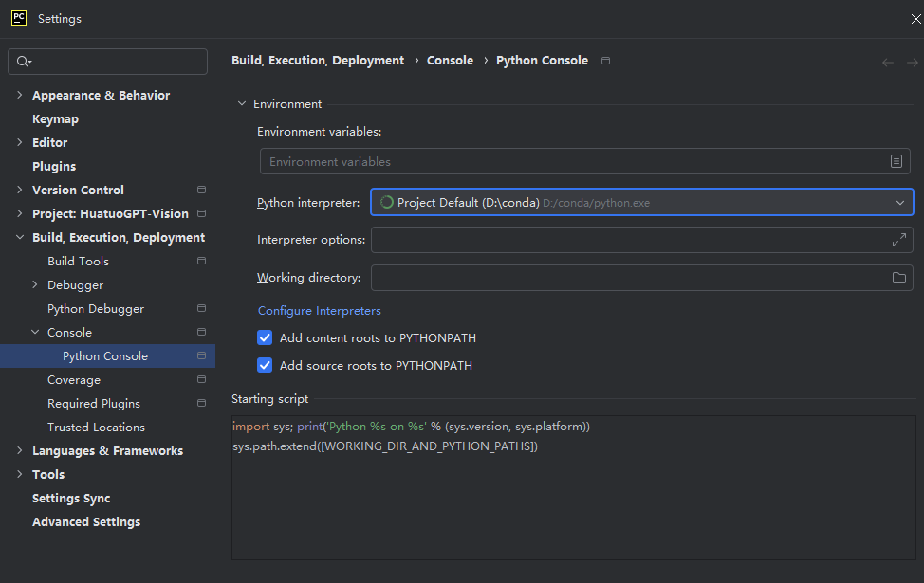This screenshot has height=583, width=924.
Task: Click the PyCharm logo icon in title bar
Action: coord(19,18)
